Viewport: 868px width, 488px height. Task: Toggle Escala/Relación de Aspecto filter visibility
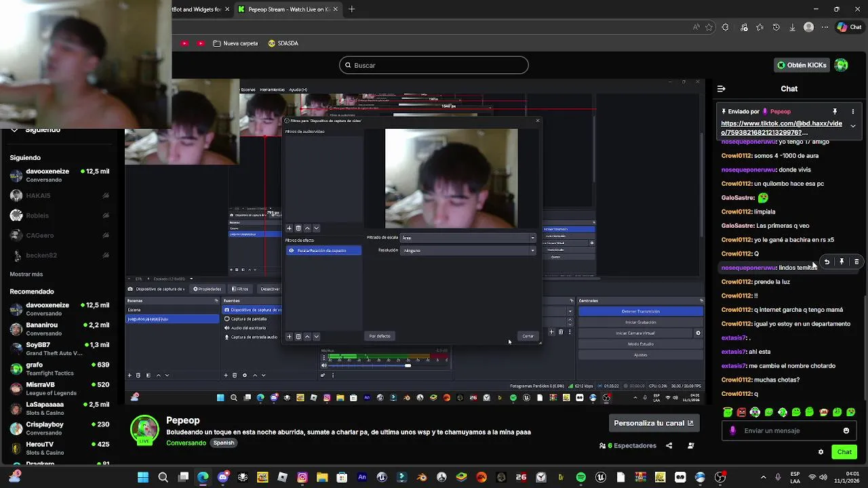[x=292, y=251]
